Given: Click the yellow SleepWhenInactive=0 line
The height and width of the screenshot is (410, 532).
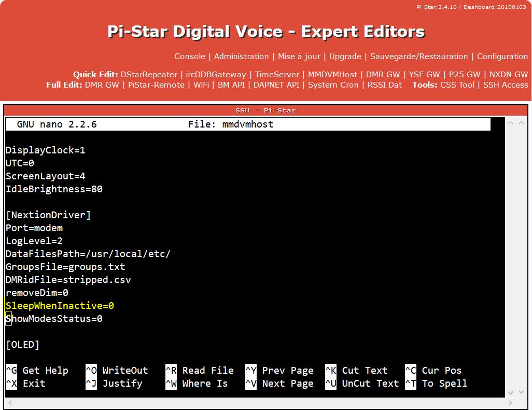Looking at the screenshot, I should [x=60, y=305].
